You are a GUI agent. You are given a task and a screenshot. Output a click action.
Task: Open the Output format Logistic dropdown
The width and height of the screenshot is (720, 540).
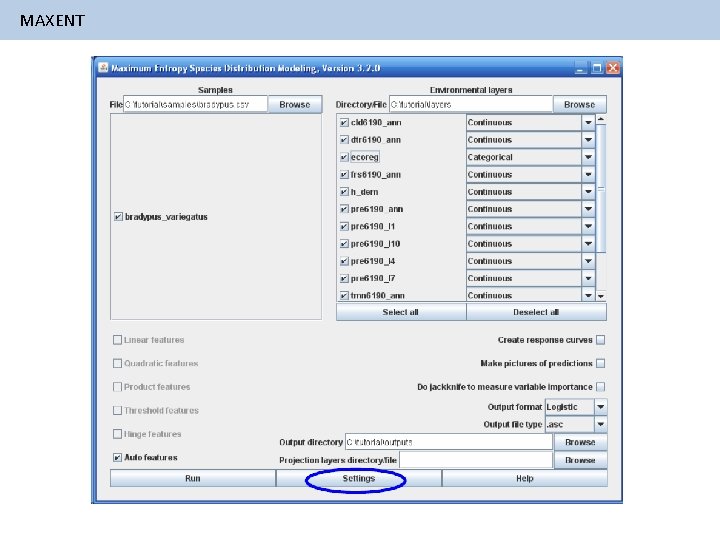[x=601, y=407]
